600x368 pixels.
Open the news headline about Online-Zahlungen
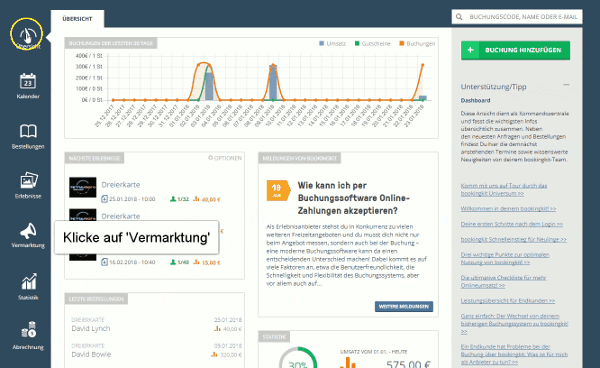[x=354, y=198]
